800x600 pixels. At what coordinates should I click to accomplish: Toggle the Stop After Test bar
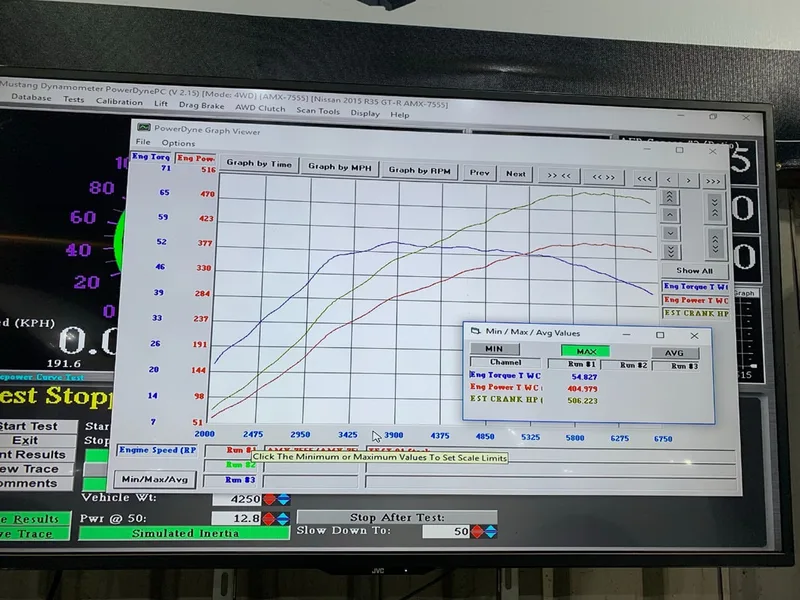click(x=397, y=517)
